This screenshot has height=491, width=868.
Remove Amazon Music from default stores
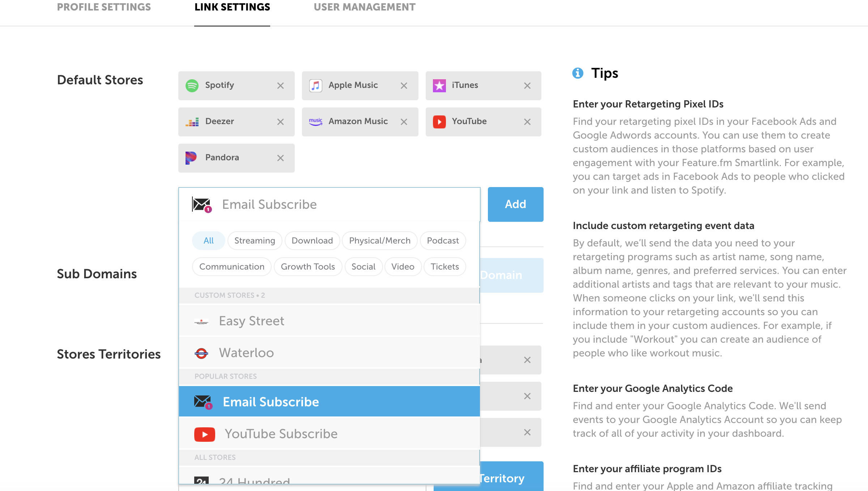404,122
